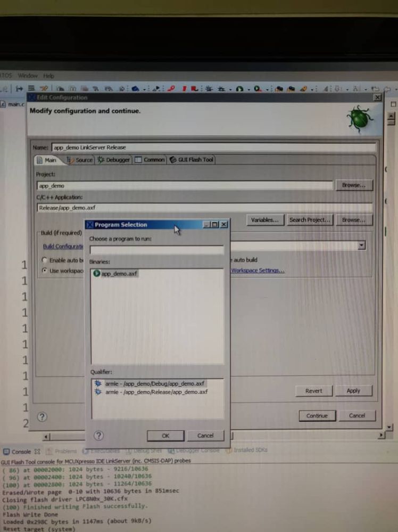The height and width of the screenshot is (532, 398).
Task: Click the editor vertical scrollbar down arrow
Action: point(389,427)
